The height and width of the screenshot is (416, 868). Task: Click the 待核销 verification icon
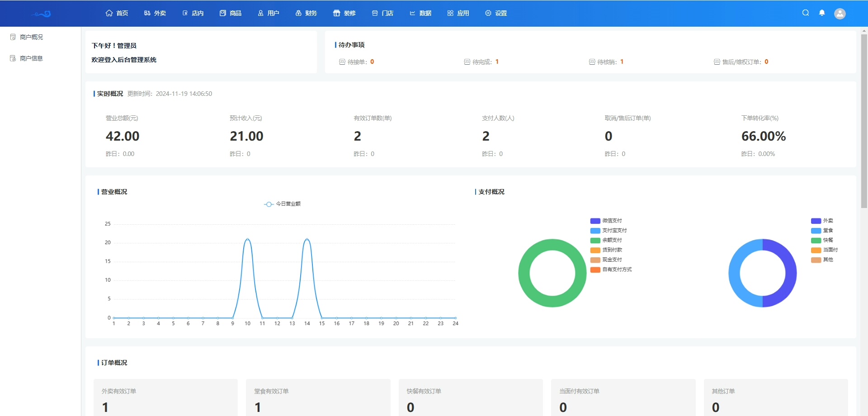pos(592,62)
